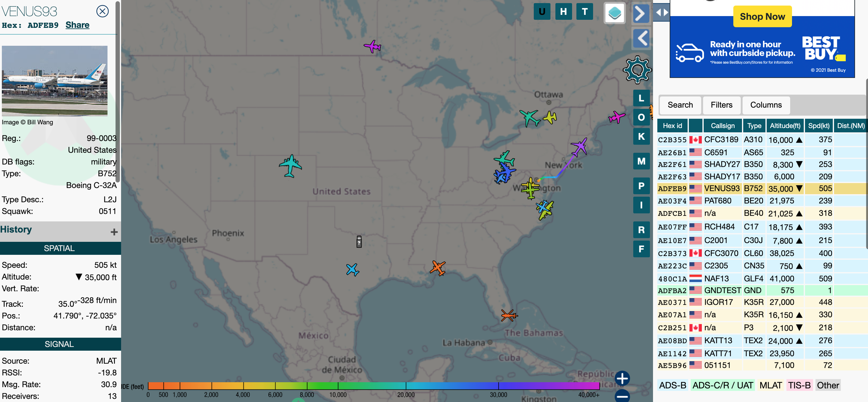The image size is (868, 402).
Task: Click the R random aircraft button
Action: click(x=641, y=230)
